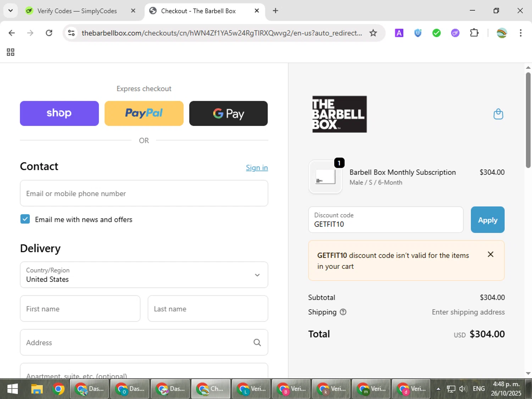The image size is (532, 399).
Task: Switch to Veri... window with m badge
Action: [x=371, y=389]
